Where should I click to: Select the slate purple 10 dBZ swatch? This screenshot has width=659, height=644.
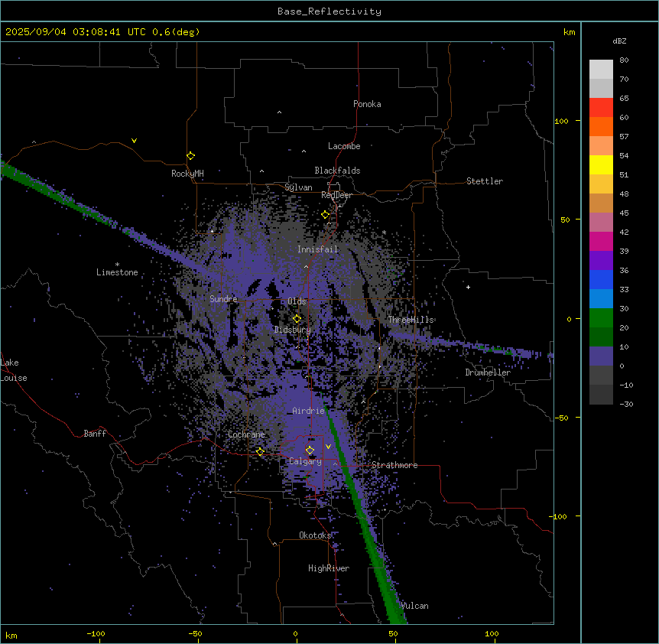[601, 356]
